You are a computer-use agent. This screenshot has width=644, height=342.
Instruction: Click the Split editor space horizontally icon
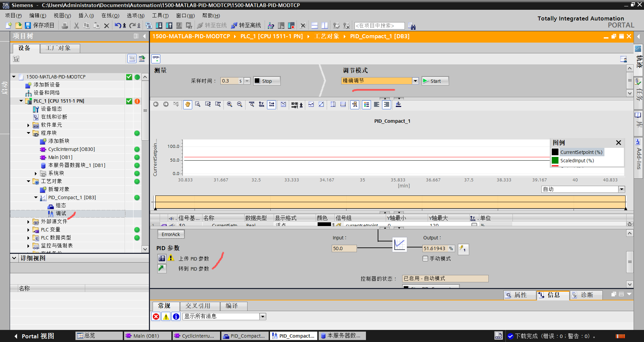tap(315, 25)
